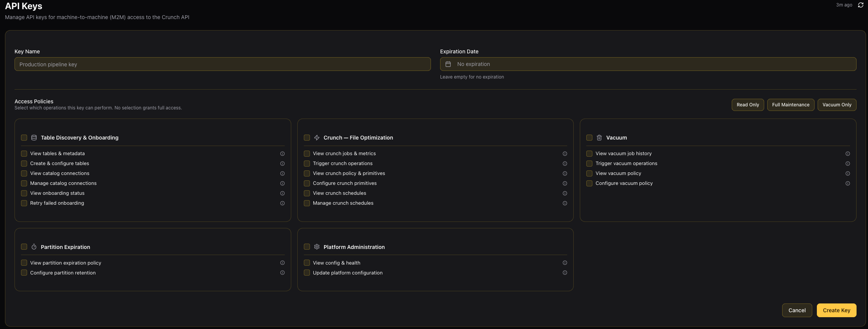Screen dimensions: 868x329
Task: Click info icon for View partition expiration policy
Action: click(x=282, y=263)
